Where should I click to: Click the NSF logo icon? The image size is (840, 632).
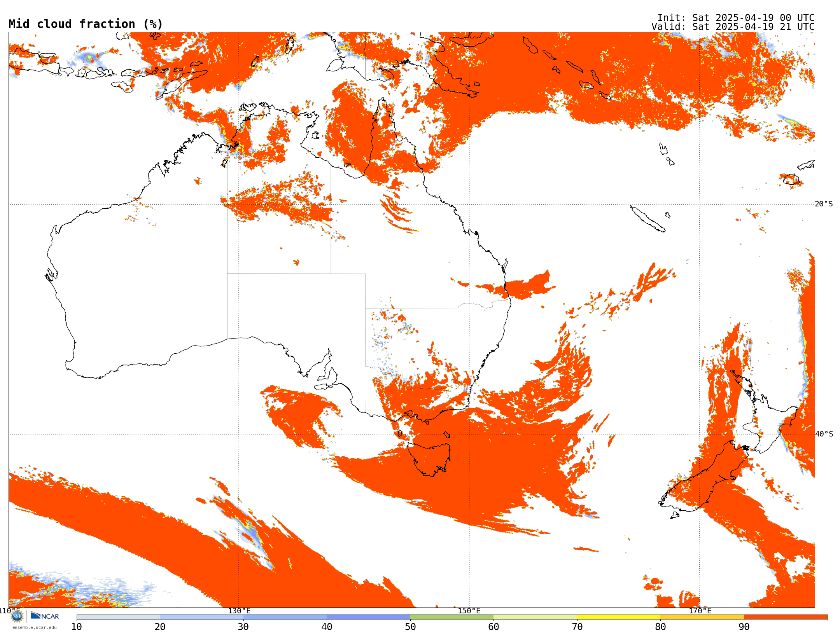click(x=17, y=616)
